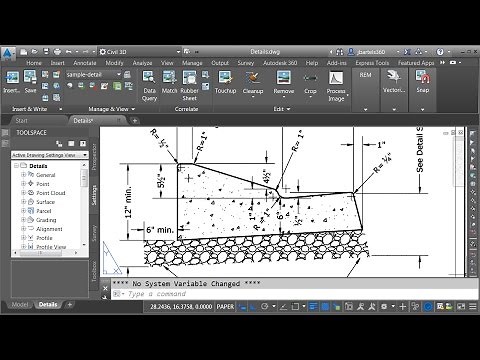Open the Help question mark icon
The image size is (480, 360).
click(x=440, y=52)
